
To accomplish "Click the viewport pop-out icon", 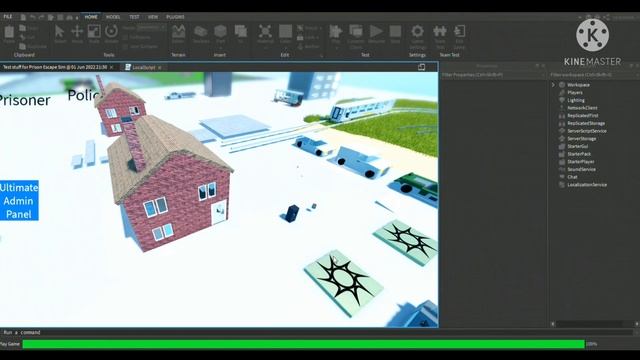I will (x=421, y=67).
